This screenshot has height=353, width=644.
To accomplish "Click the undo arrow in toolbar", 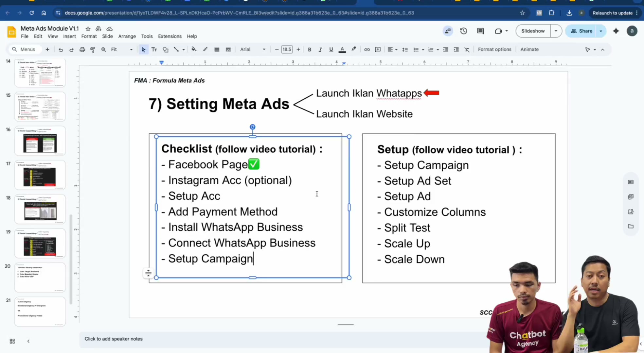I will pyautogui.click(x=61, y=50).
